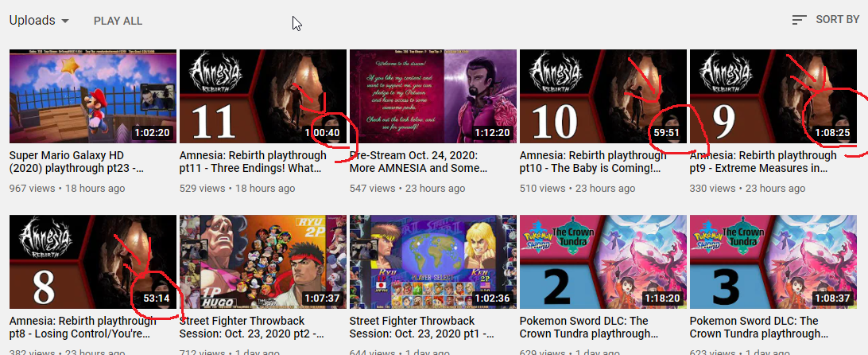Select the Uploads filter label

pyautogui.click(x=32, y=21)
